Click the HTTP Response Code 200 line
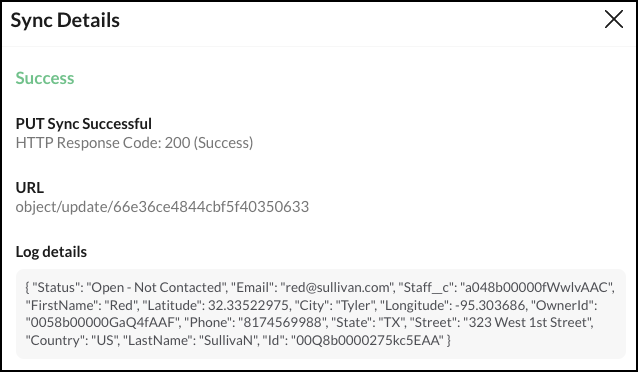Screen dimensions: 638x372 (x=134, y=143)
